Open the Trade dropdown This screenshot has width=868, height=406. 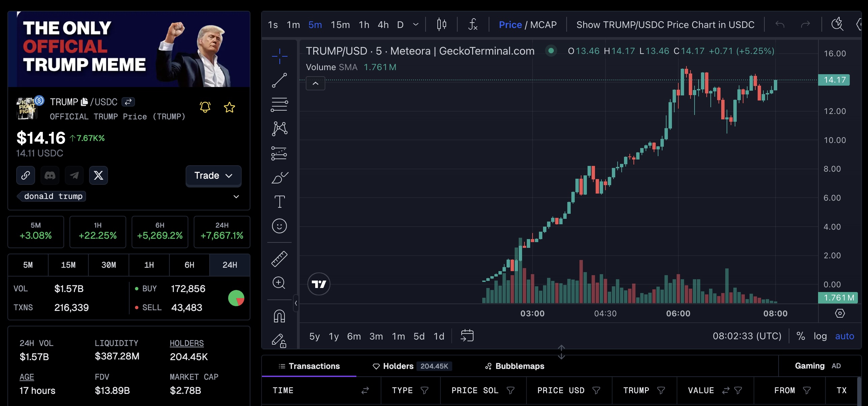point(213,175)
